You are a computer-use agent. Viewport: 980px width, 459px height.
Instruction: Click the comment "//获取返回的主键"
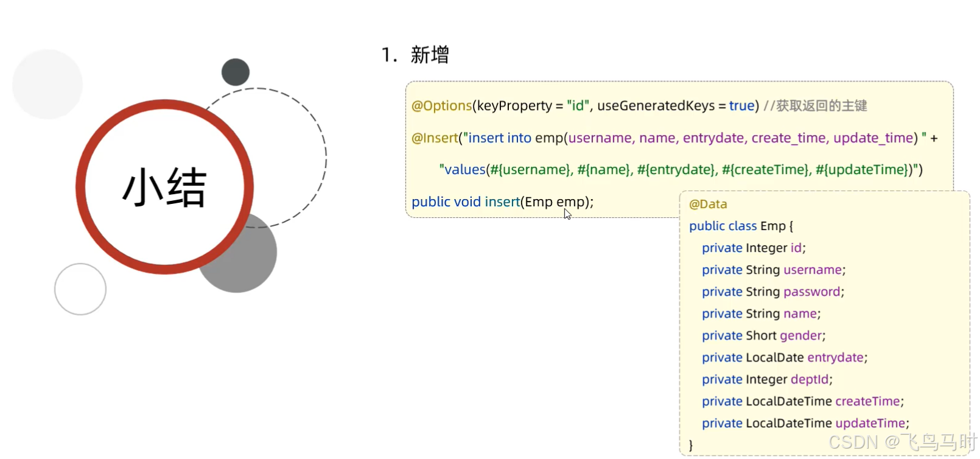(x=815, y=106)
